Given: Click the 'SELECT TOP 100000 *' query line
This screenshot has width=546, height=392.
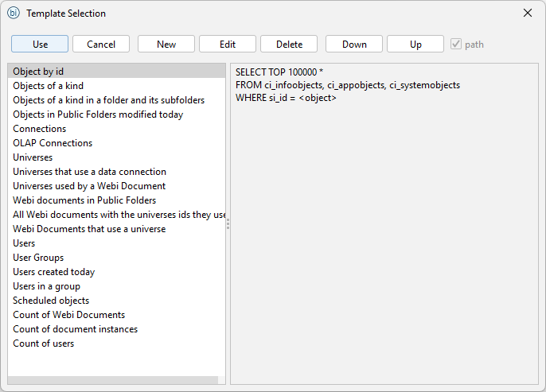Looking at the screenshot, I should [x=279, y=72].
